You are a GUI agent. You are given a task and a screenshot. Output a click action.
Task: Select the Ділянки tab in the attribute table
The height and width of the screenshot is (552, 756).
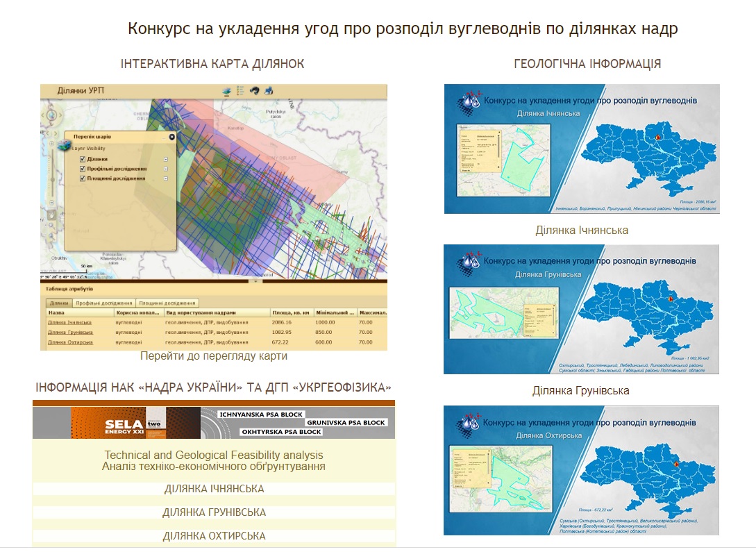(x=59, y=303)
